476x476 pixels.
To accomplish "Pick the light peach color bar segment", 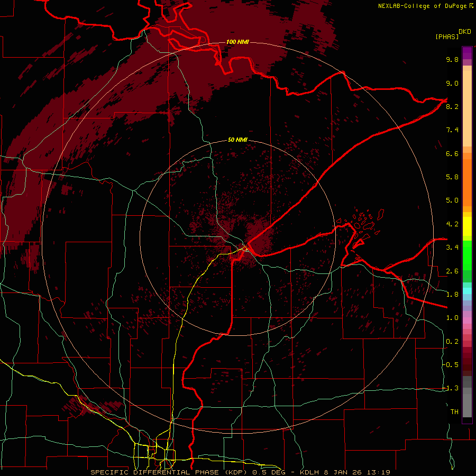I will pos(467,108).
